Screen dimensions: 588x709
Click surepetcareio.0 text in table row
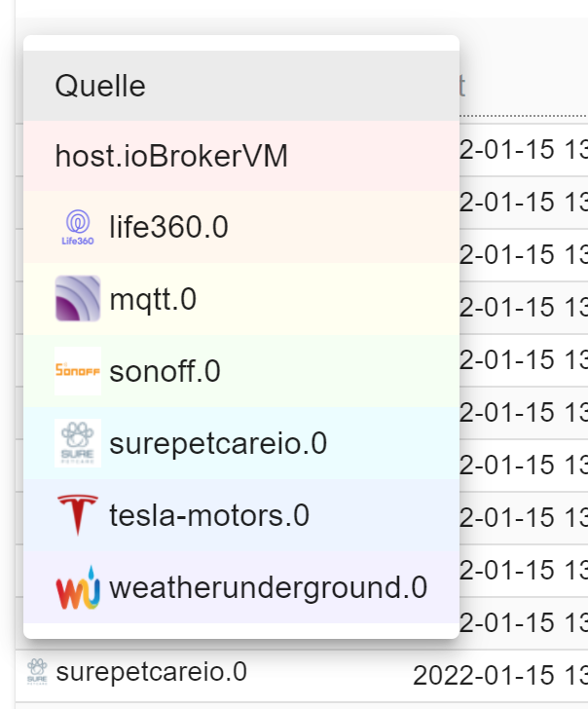[152, 672]
